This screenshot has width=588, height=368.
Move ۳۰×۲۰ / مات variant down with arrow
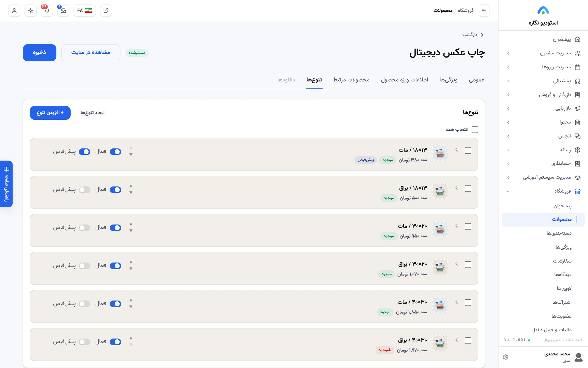131,231
